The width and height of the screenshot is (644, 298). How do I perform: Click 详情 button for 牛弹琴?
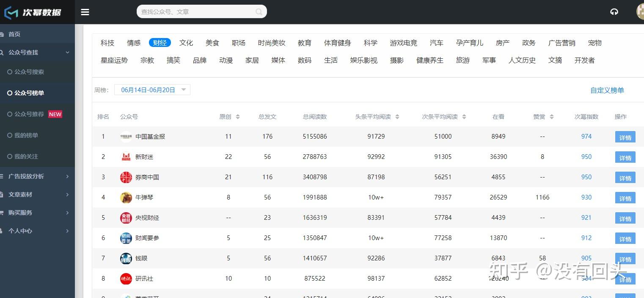coord(625,198)
